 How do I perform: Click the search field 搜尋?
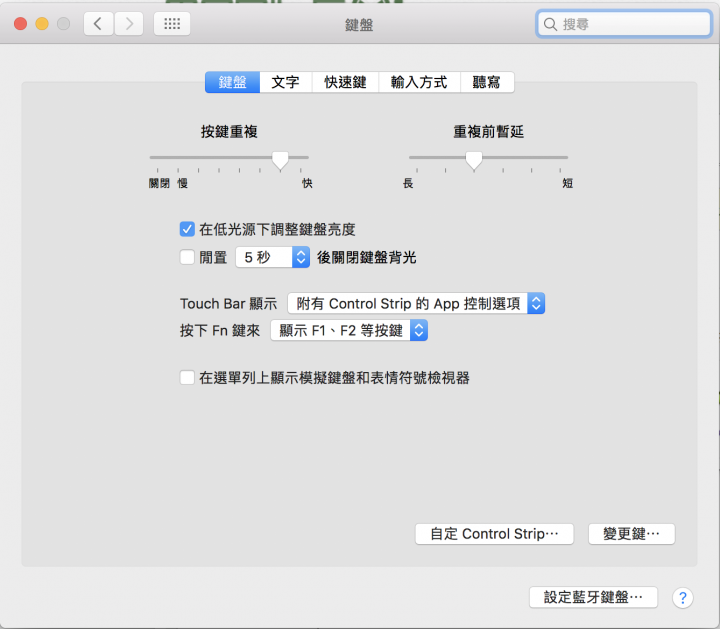point(624,24)
